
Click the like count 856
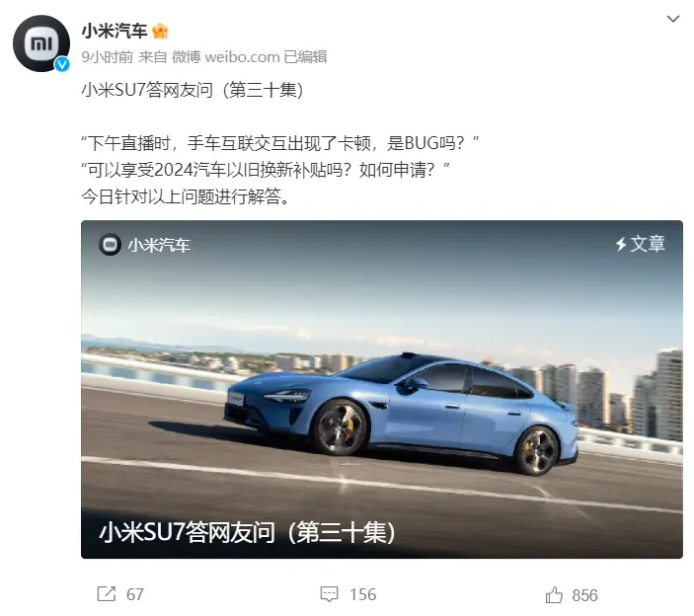click(584, 595)
